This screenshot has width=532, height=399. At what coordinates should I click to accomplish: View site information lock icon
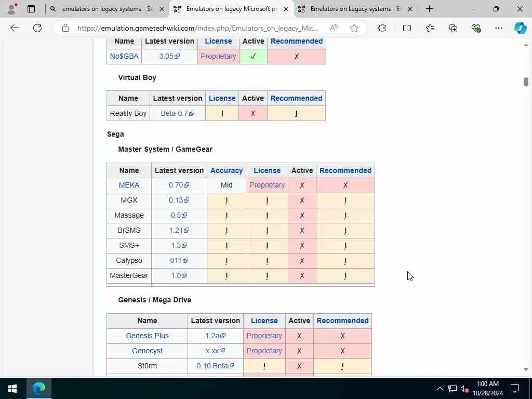[65, 28]
